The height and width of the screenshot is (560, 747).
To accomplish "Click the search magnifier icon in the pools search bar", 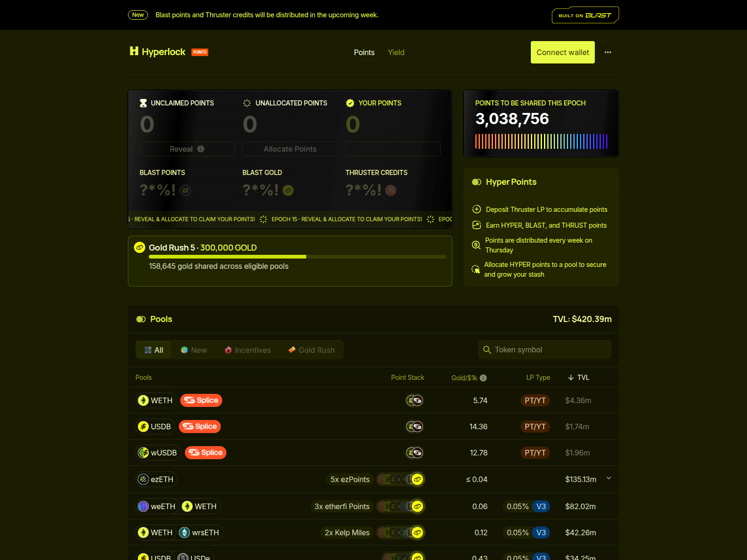I will coord(487,349).
